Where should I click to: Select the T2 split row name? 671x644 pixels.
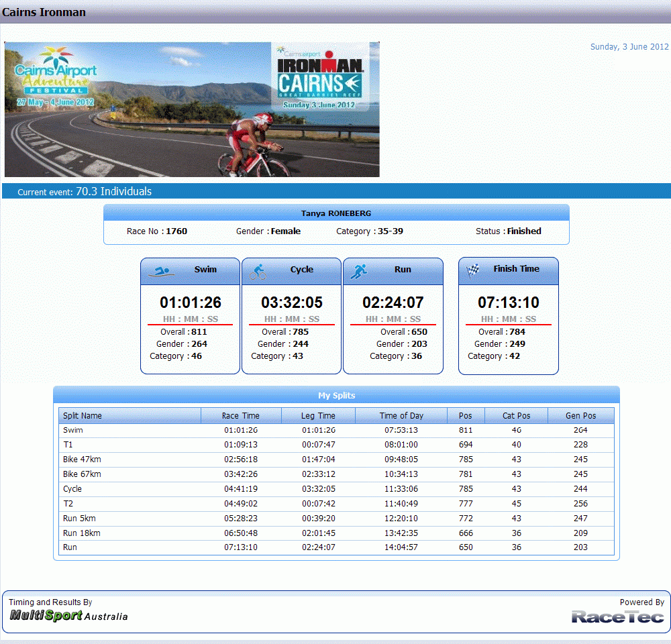(68, 504)
